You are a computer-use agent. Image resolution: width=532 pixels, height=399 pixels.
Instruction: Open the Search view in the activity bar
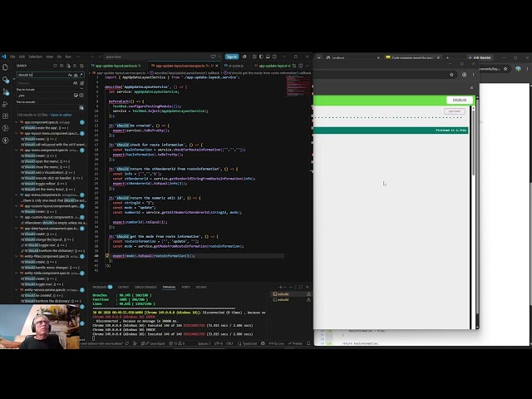[x=5, y=80]
